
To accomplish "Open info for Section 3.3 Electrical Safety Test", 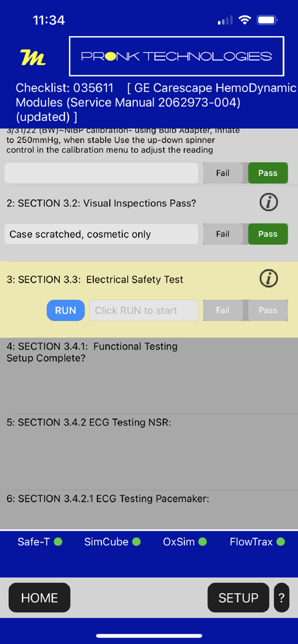I will (x=269, y=279).
